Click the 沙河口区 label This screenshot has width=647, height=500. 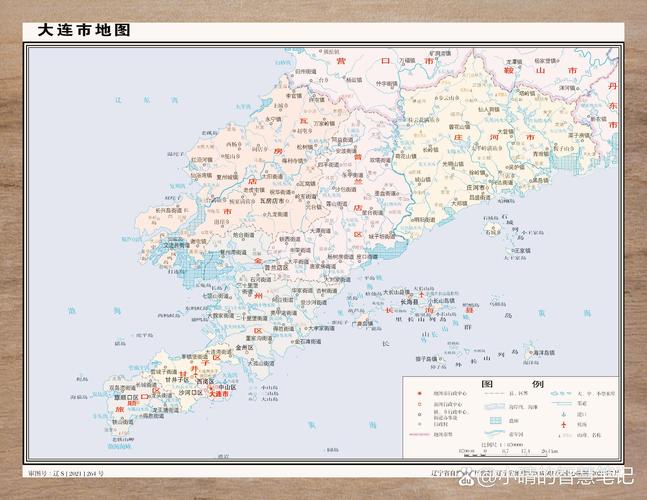tap(191, 393)
